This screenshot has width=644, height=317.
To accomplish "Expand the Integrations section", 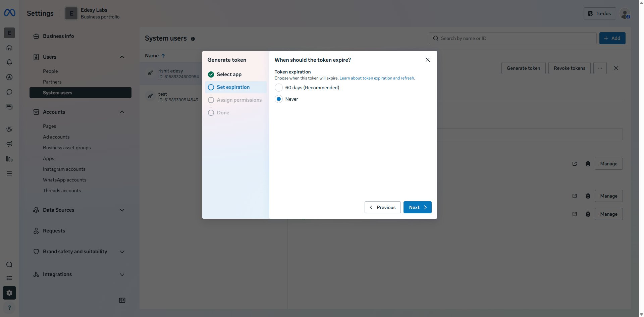I will click(x=122, y=274).
